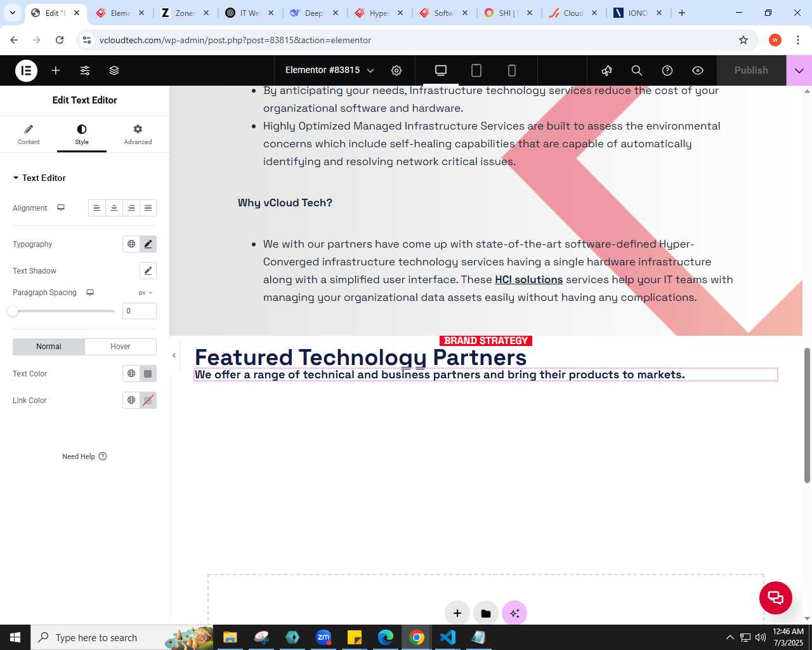This screenshot has height=650, width=812.
Task: Open responsive icon next to Paragraph Spacing
Action: click(90, 293)
